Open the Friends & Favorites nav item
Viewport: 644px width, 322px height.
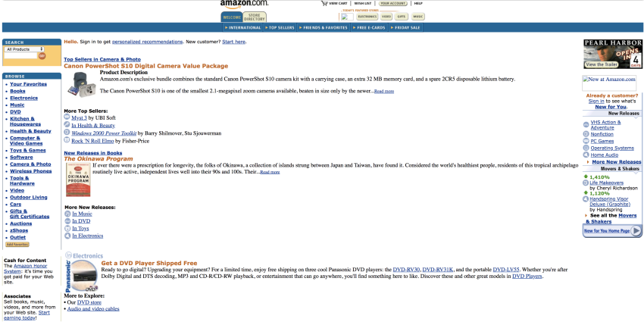324,27
